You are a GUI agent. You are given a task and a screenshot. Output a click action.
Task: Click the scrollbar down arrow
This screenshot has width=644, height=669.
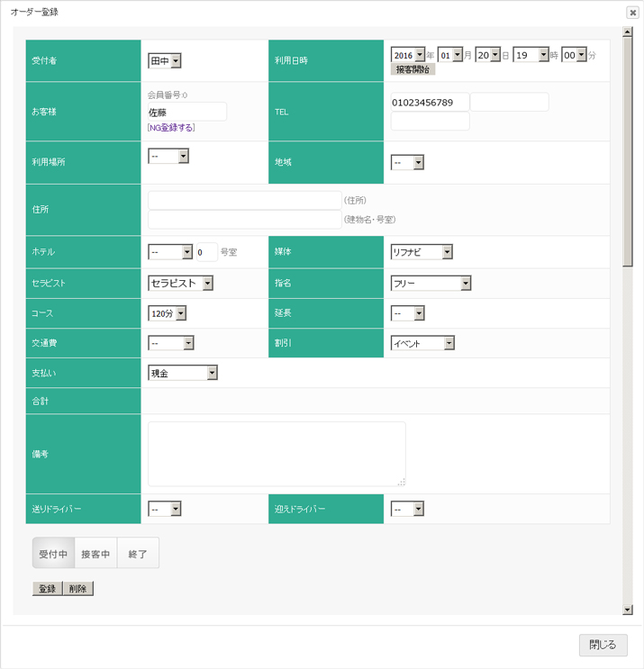tap(627, 610)
